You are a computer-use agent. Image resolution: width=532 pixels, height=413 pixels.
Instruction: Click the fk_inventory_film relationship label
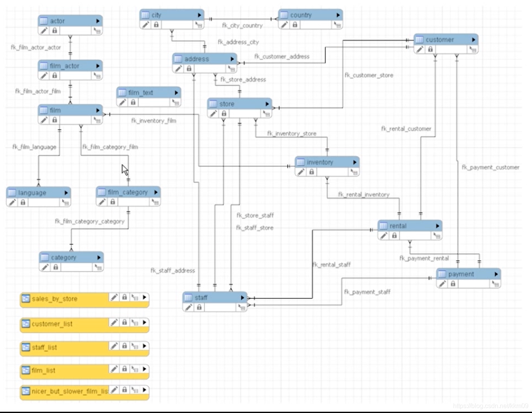click(154, 121)
